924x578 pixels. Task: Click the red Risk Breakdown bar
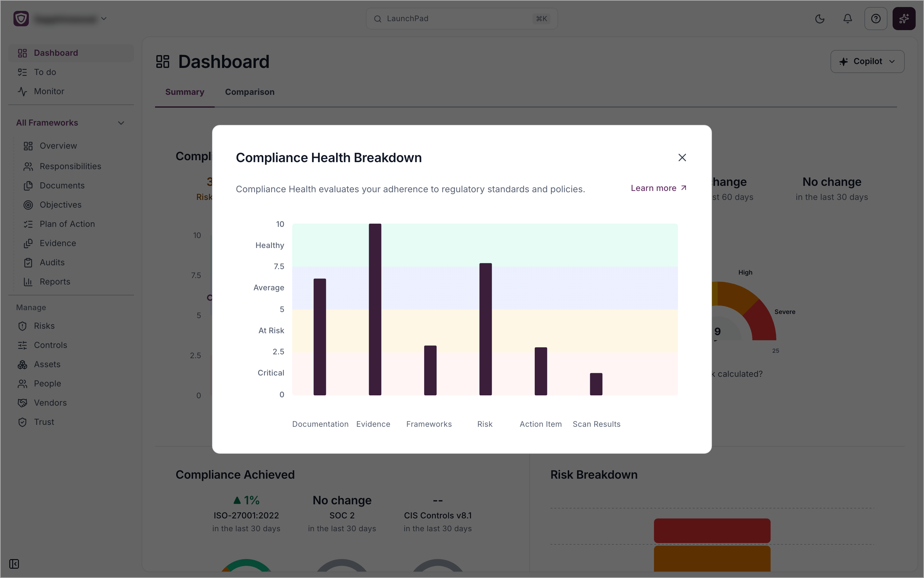[712, 531]
